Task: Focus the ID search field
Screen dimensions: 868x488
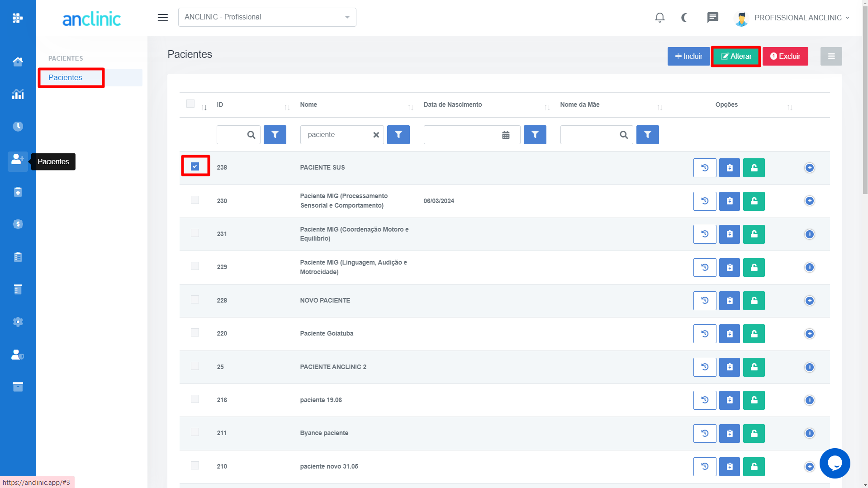Action: [x=238, y=135]
